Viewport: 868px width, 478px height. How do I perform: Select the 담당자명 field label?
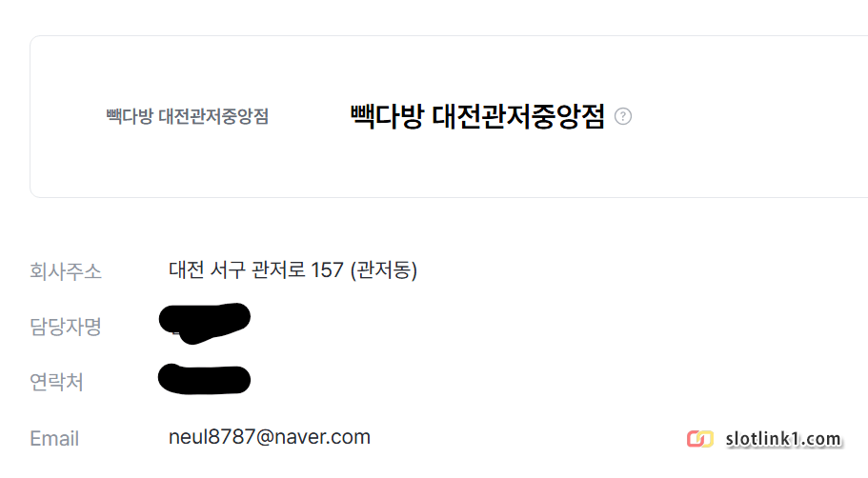(66, 327)
